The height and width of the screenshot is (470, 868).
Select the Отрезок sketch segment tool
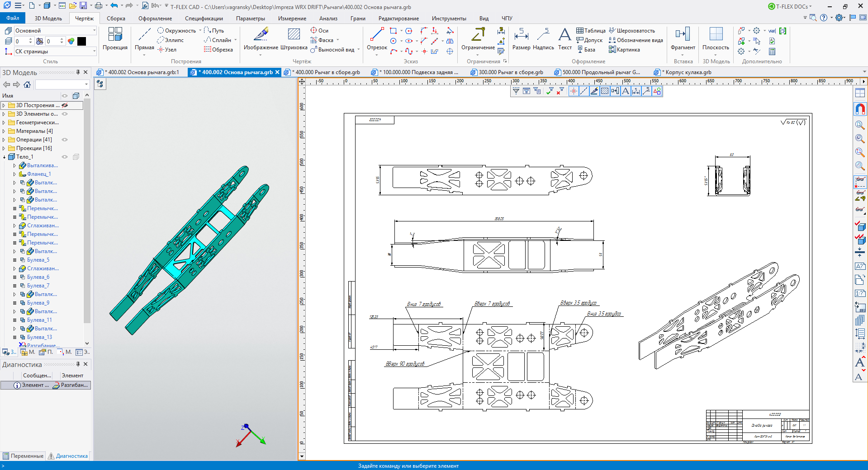pos(377,38)
